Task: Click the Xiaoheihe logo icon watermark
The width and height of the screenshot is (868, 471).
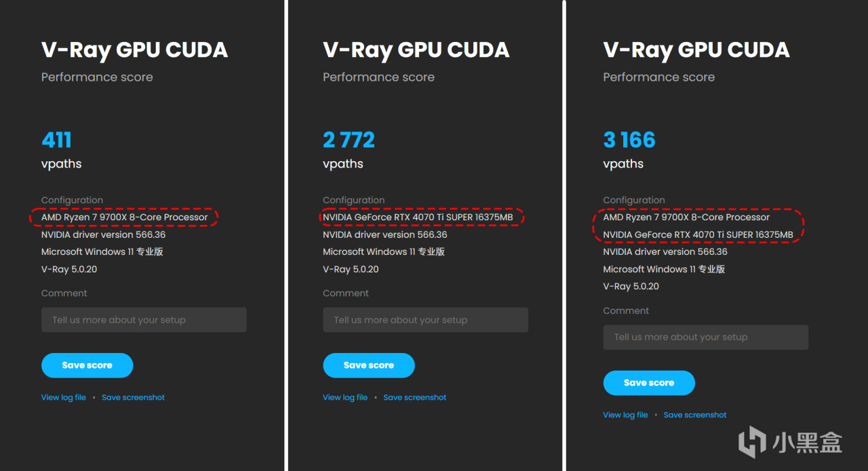Action: point(752,441)
